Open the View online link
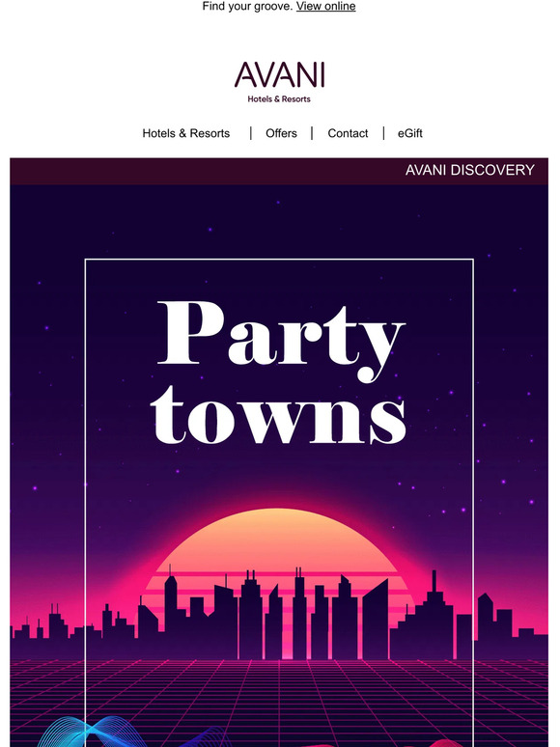This screenshot has height=747, width=560. click(x=325, y=6)
